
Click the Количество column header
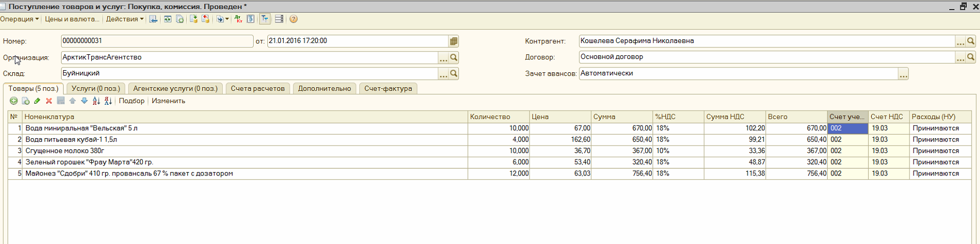499,117
